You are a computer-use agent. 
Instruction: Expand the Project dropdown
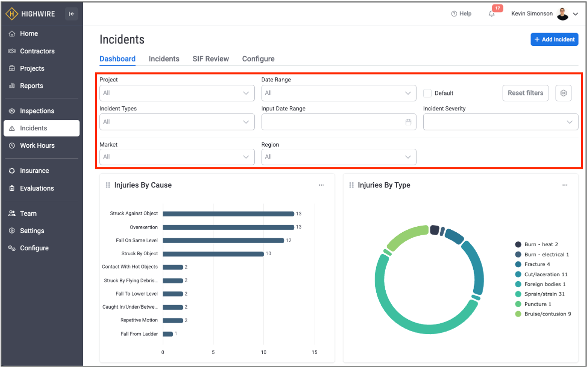177,93
